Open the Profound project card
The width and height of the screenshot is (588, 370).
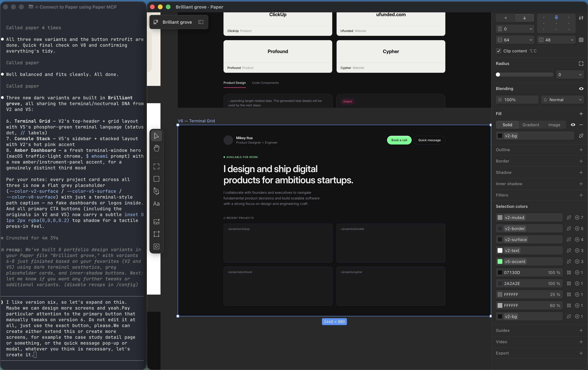click(x=278, y=56)
